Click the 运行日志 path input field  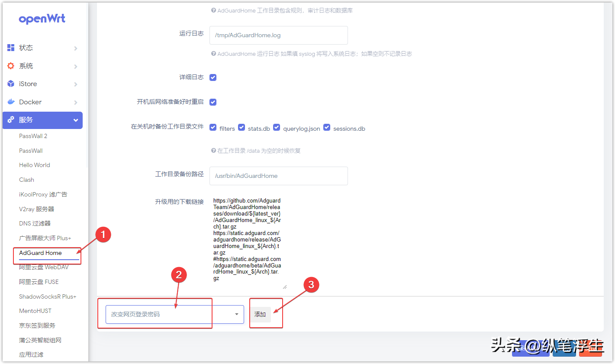point(279,35)
